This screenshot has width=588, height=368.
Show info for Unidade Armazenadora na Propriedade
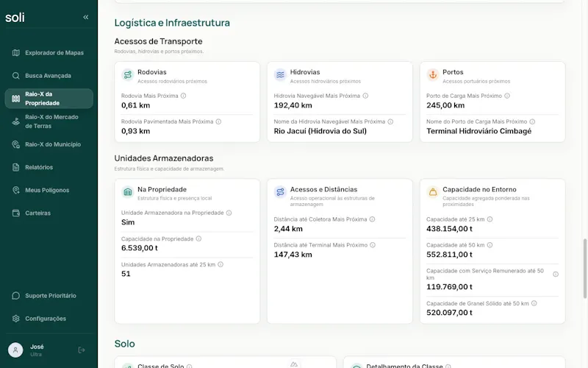click(229, 213)
